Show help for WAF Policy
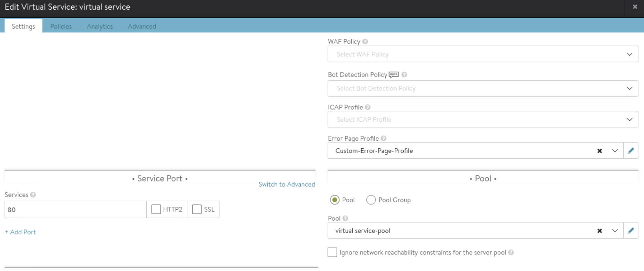The height and width of the screenshot is (271, 644). 365,41
